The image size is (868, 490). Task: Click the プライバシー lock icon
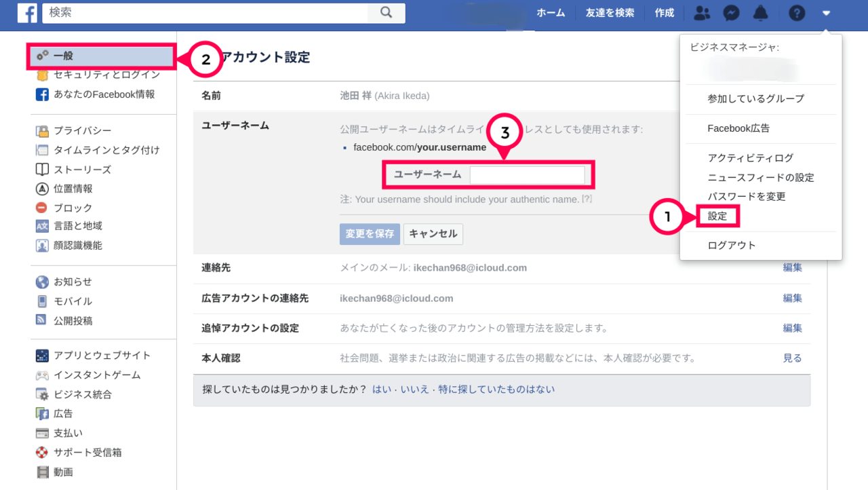42,131
